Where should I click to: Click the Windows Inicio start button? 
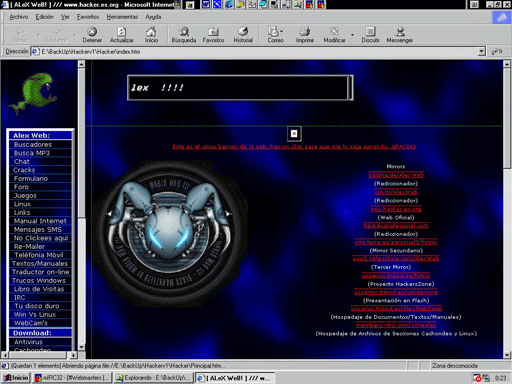pos(16,378)
